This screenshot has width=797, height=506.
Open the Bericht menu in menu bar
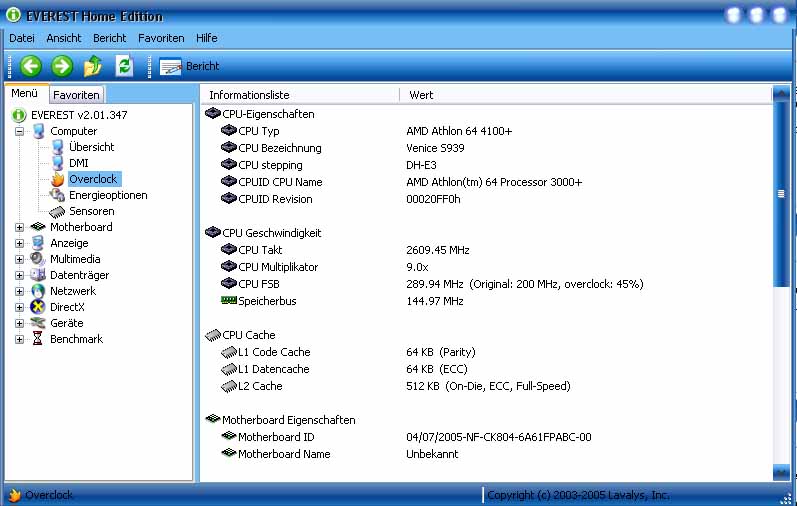109,38
